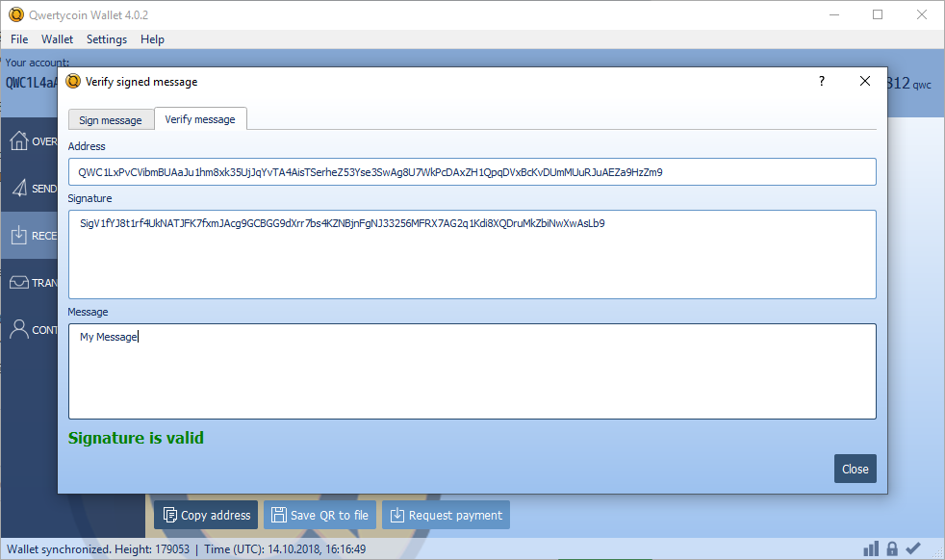Screen dimensions: 945x560
Task: Click in the Message text area
Action: tap(472, 371)
